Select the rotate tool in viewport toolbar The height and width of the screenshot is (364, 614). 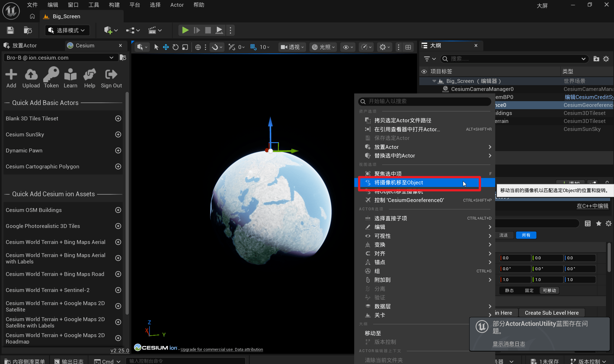(x=176, y=47)
